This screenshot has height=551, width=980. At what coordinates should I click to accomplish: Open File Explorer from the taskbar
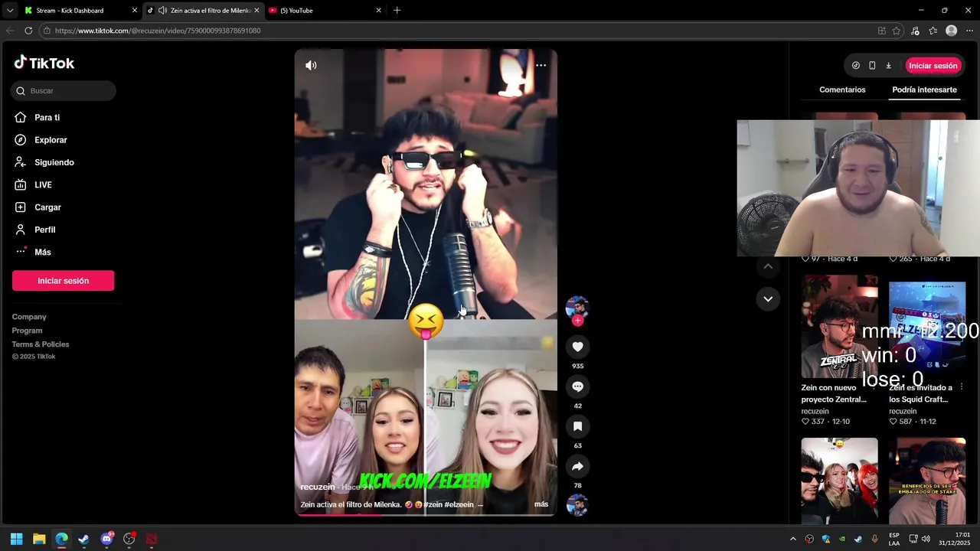[x=39, y=539]
